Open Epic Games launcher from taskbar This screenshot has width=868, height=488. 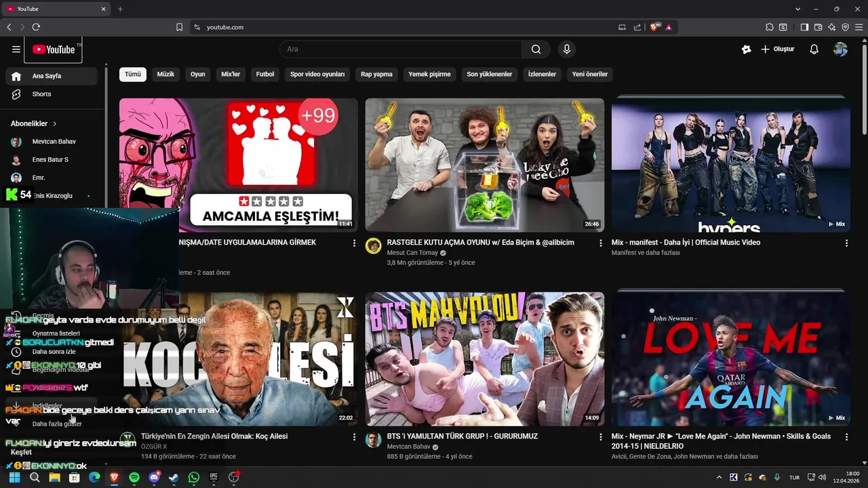(x=214, y=478)
